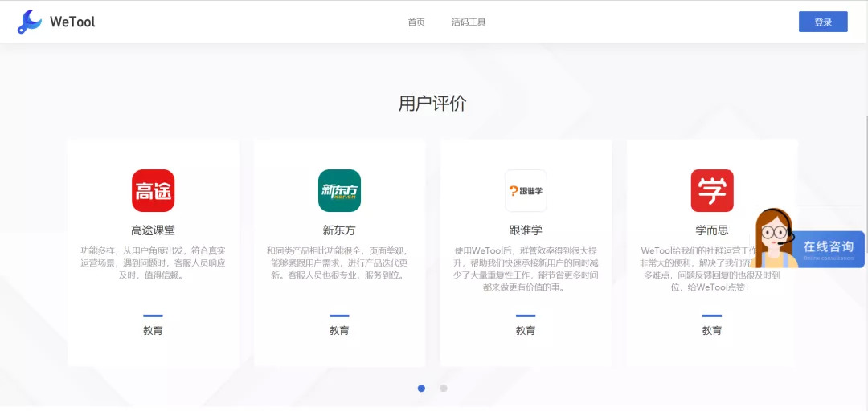Select the 学而思 card title

(712, 230)
